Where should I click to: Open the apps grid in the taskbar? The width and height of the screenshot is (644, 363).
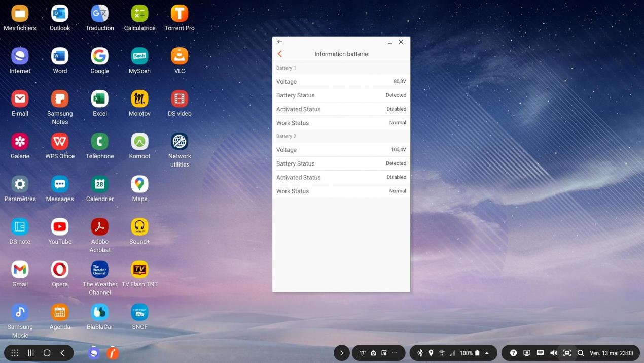click(x=15, y=353)
